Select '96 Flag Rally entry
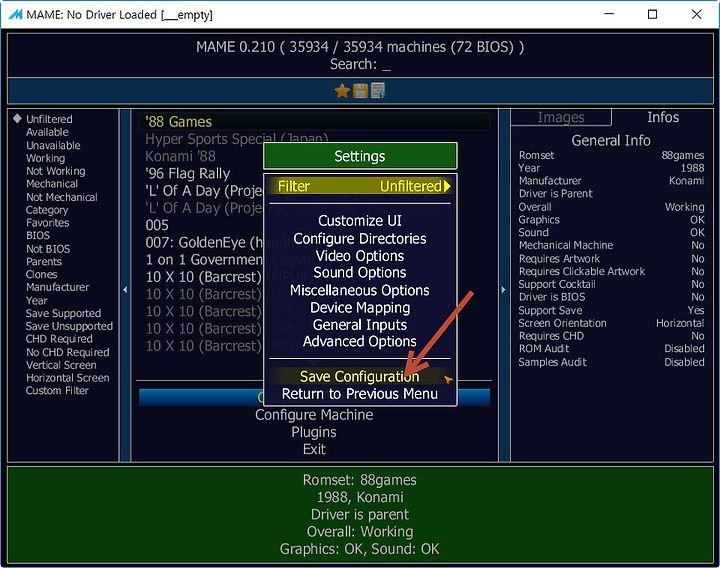The image size is (720, 568). pyautogui.click(x=187, y=174)
